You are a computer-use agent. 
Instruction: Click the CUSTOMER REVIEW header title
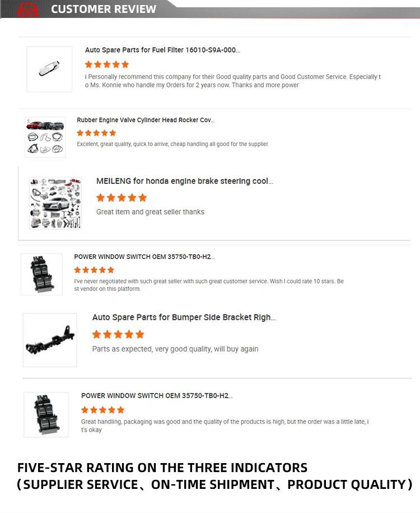pos(104,9)
